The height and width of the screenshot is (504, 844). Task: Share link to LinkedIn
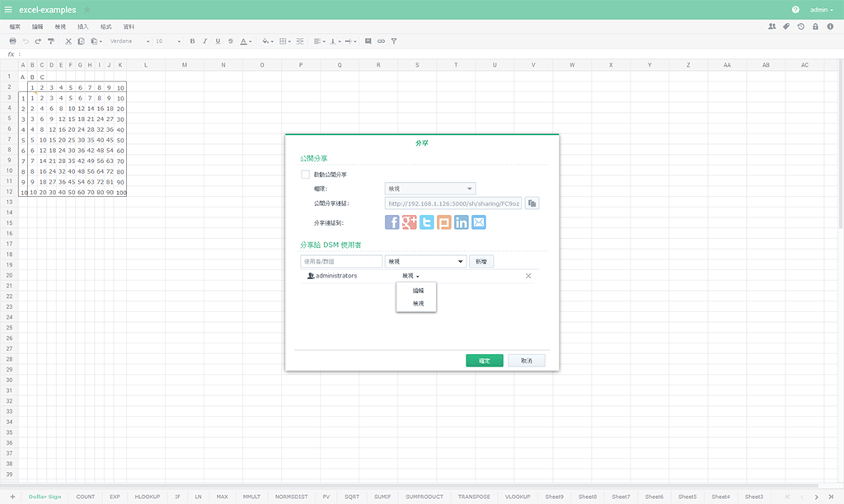click(x=462, y=222)
